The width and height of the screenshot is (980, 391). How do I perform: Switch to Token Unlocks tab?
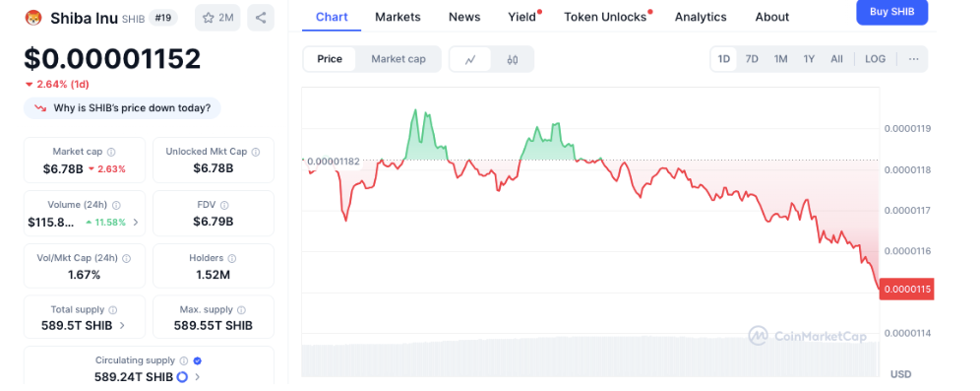[x=605, y=17]
